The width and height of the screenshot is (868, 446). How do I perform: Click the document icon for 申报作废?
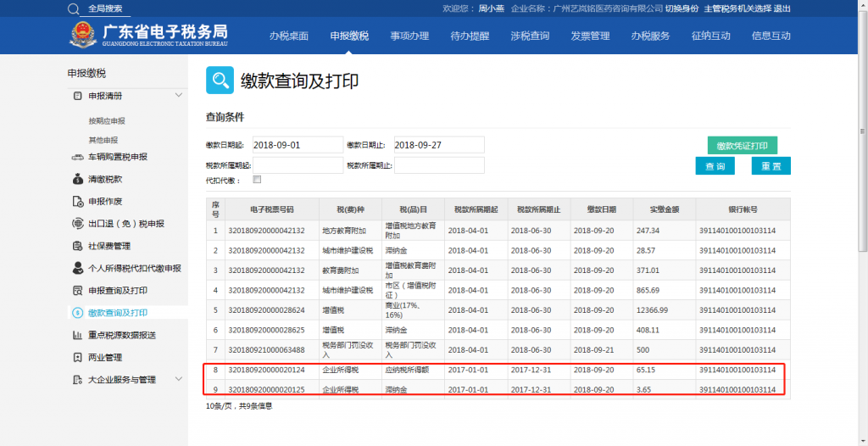(x=77, y=201)
